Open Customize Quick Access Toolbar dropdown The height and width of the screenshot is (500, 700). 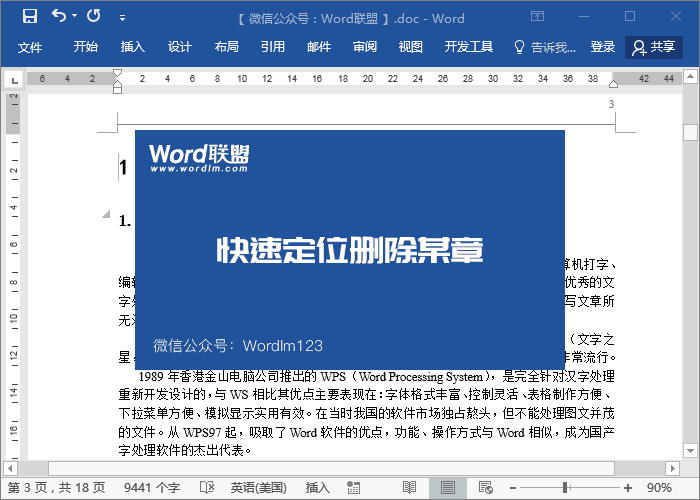coord(122,18)
